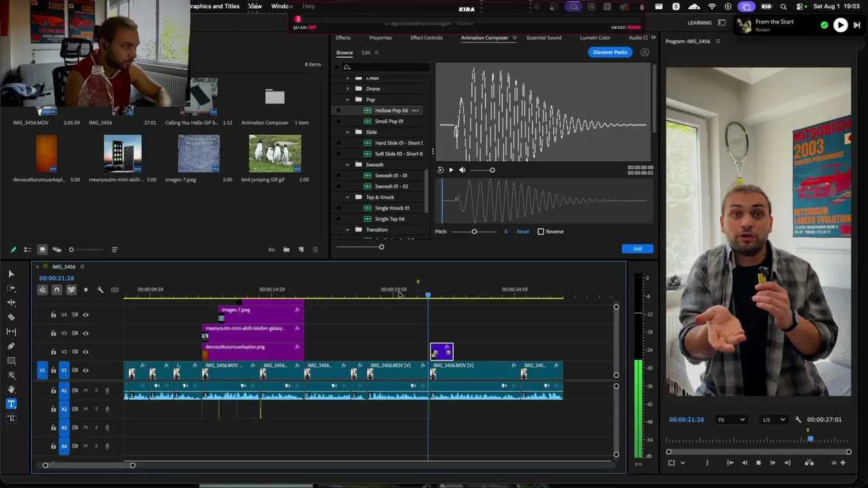Switch to the Effect Controls tab
Screen dimensions: 868x488
pyautogui.click(x=427, y=38)
